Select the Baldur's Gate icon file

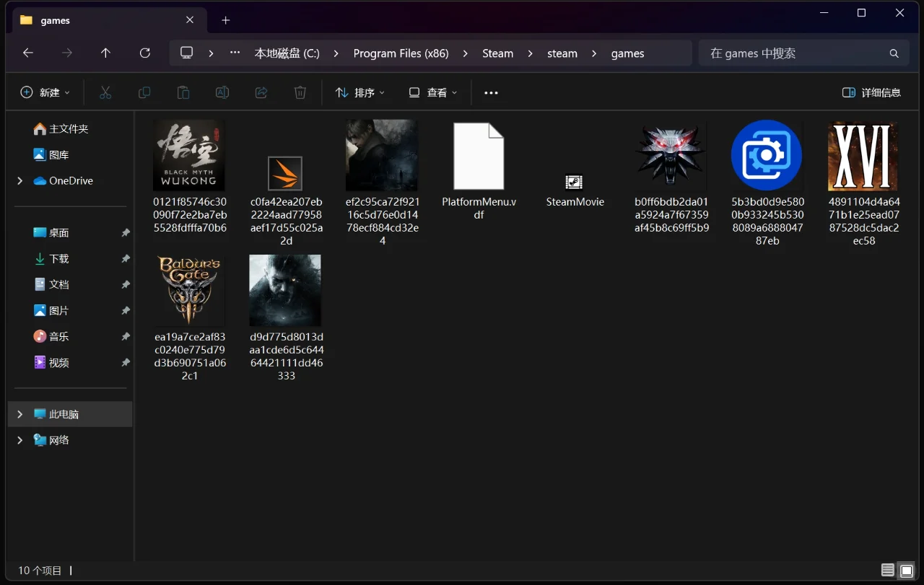tap(189, 318)
